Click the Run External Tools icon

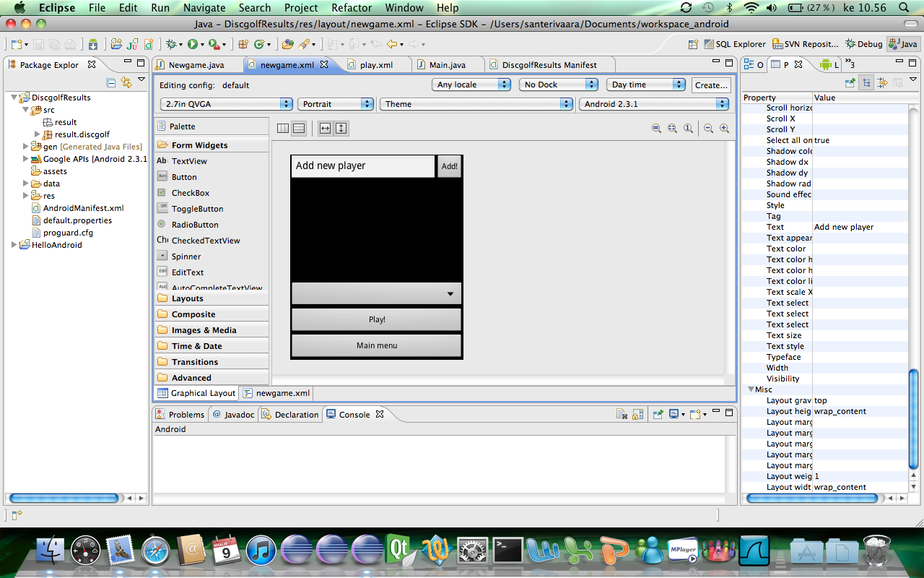pos(214,44)
